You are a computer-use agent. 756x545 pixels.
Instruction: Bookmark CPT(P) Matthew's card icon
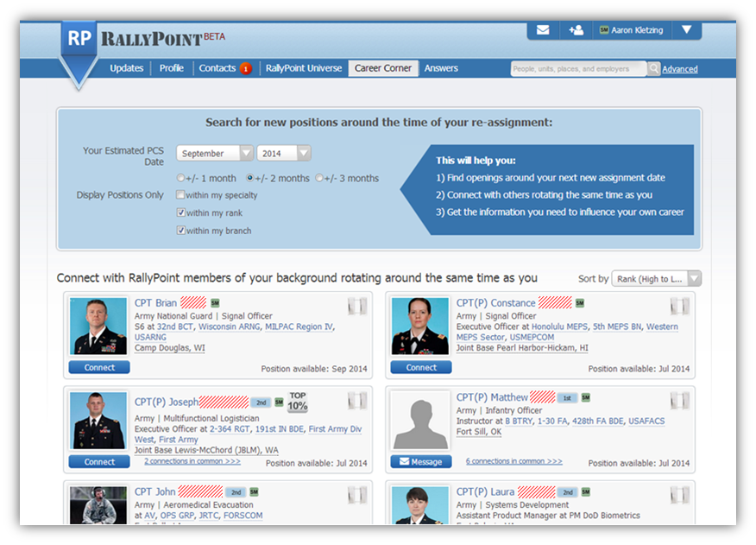pos(680,401)
